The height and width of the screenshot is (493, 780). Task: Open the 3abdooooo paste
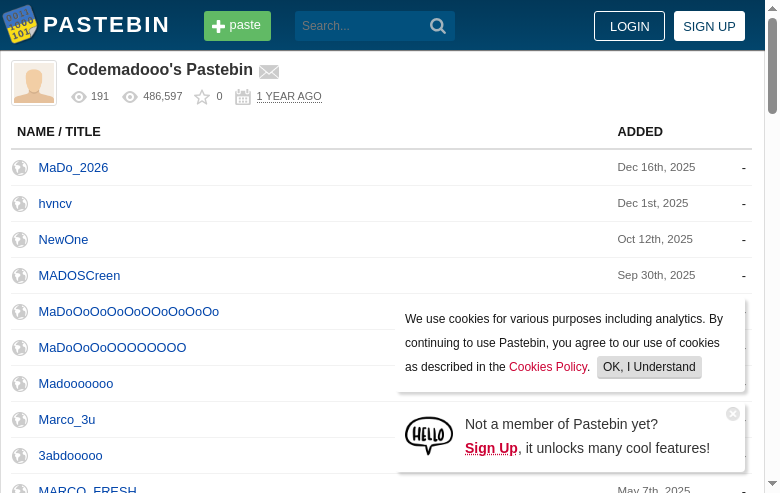pos(71,456)
